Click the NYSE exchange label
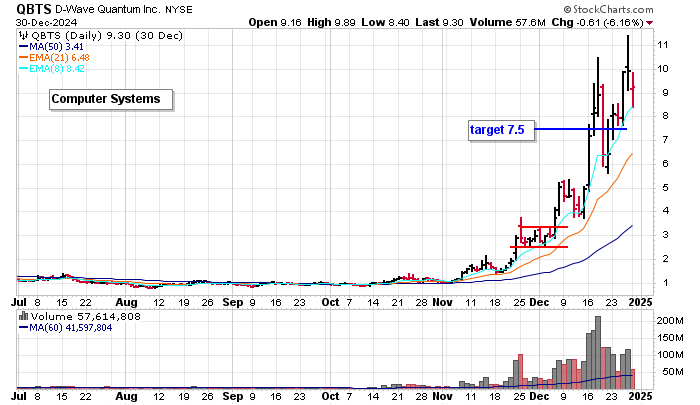 (179, 9)
